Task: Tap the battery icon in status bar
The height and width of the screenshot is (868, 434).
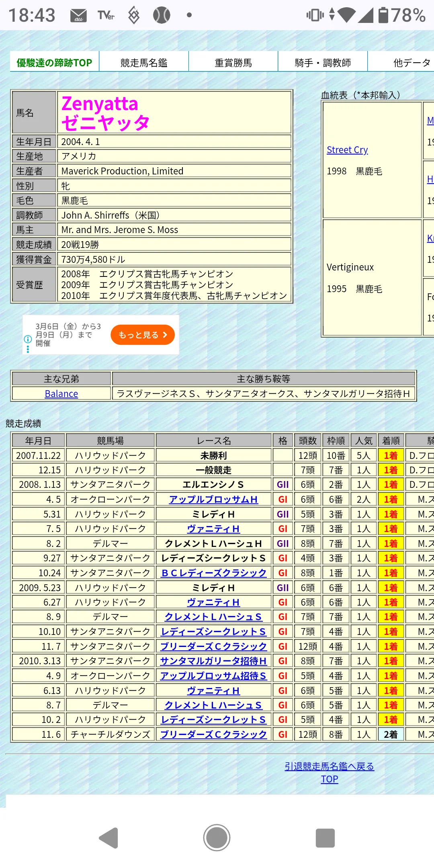Action: point(383,15)
